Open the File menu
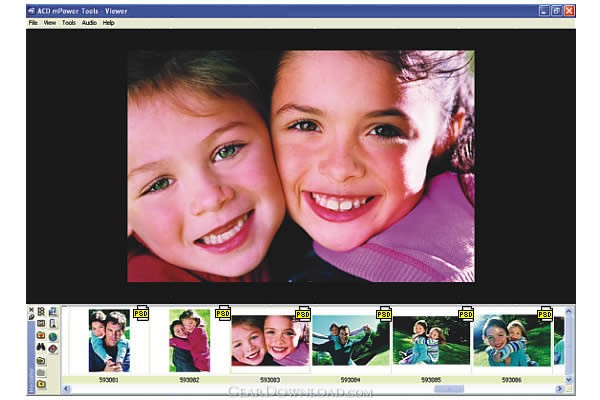Screen dimensions: 600x400 tap(33, 23)
